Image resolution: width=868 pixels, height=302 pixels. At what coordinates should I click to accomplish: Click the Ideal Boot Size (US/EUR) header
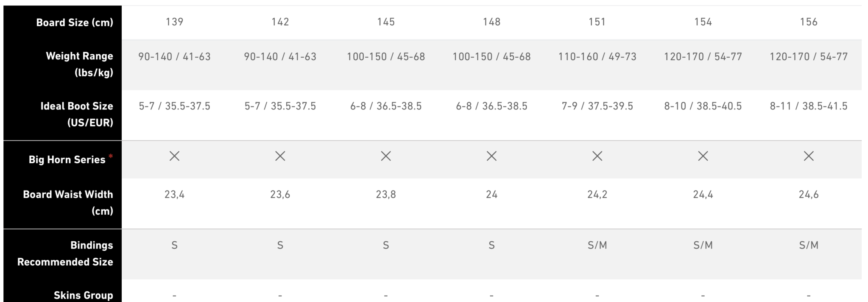coord(77,114)
